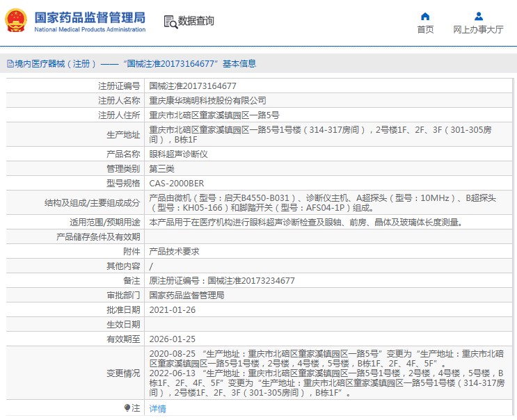Go to 数据查询 section title
This screenshot has height=420, width=517.
[x=196, y=22]
